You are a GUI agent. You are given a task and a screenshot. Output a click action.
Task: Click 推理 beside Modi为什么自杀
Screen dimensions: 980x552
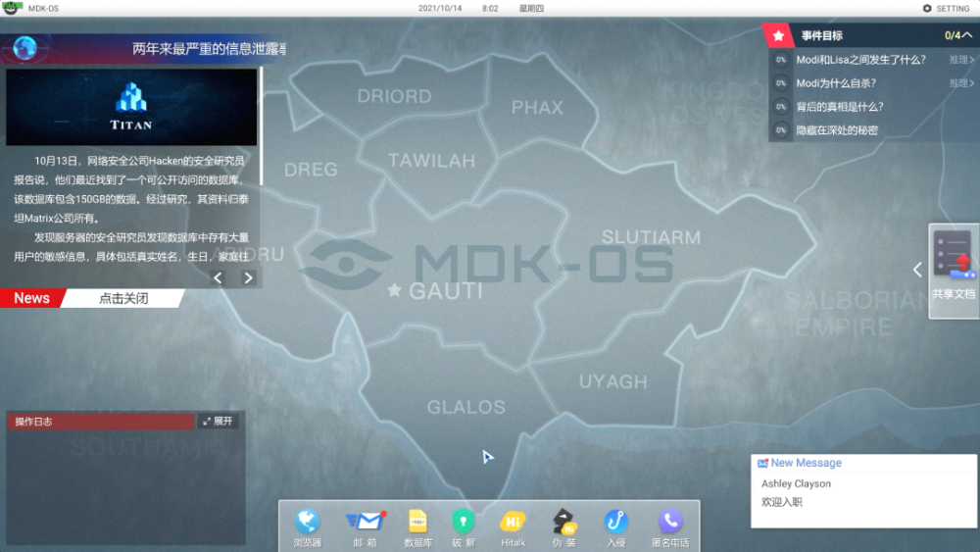tap(961, 83)
